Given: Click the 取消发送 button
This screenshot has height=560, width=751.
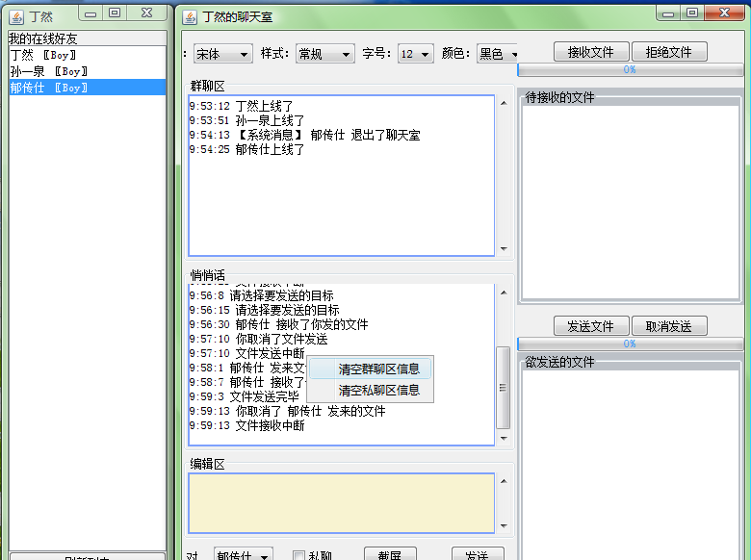Looking at the screenshot, I should coord(669,326).
